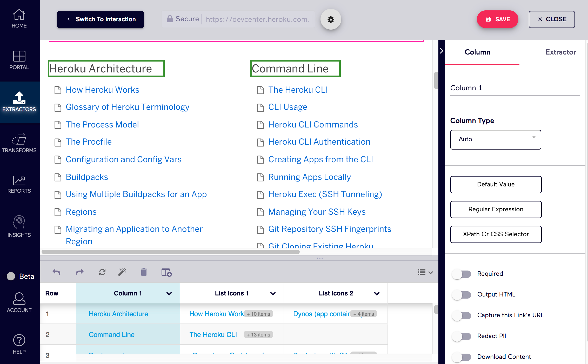Click the refresh data icon

(x=102, y=272)
